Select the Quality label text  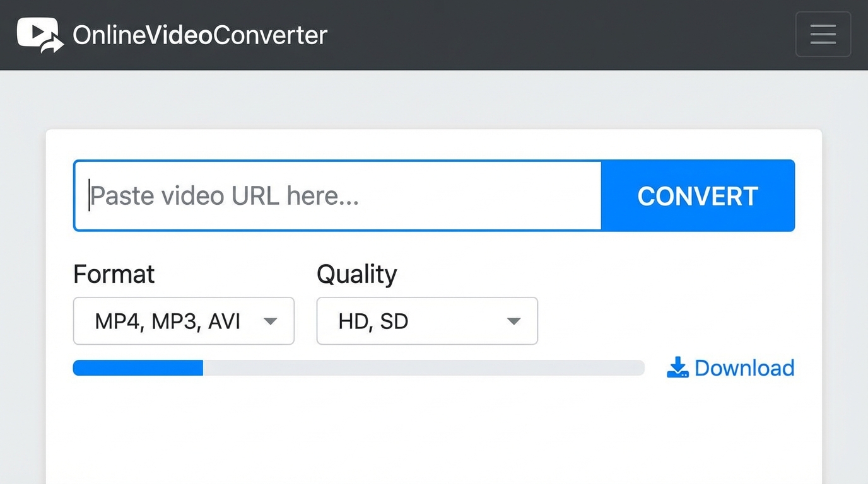356,274
